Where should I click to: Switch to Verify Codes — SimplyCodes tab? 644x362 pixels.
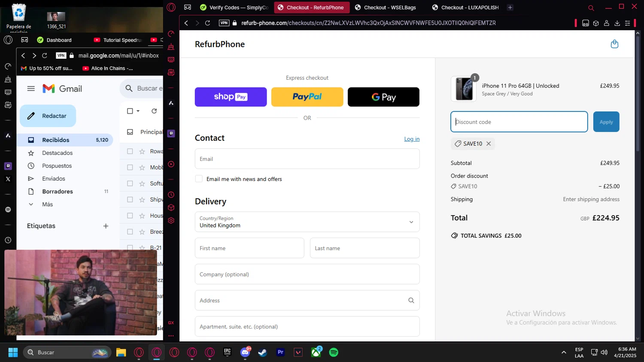point(234,7)
